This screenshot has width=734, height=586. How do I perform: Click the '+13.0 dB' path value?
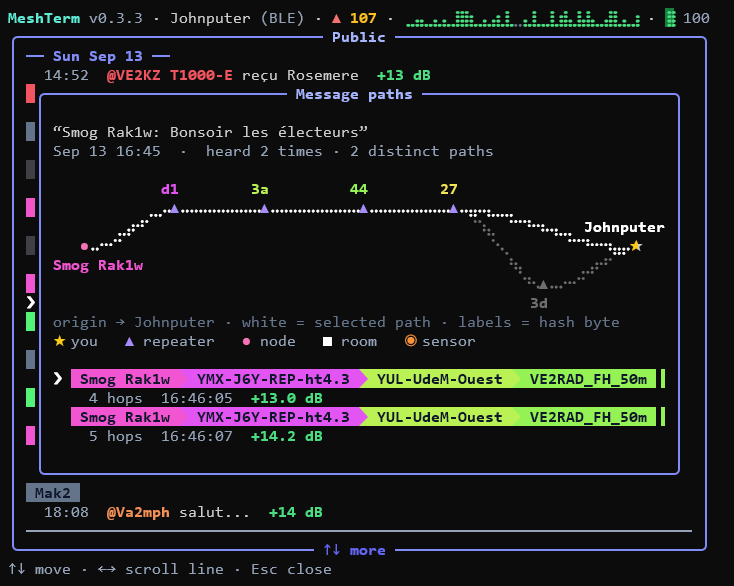tap(286, 398)
